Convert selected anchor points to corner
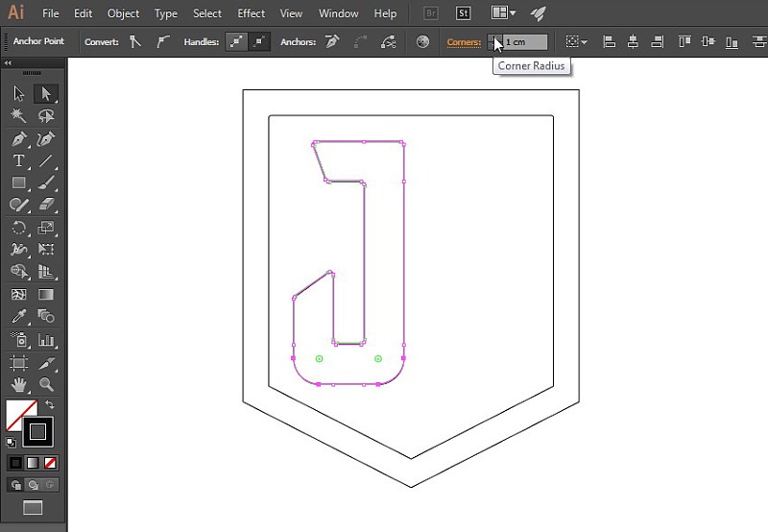This screenshot has height=532, width=768. pyautogui.click(x=135, y=41)
